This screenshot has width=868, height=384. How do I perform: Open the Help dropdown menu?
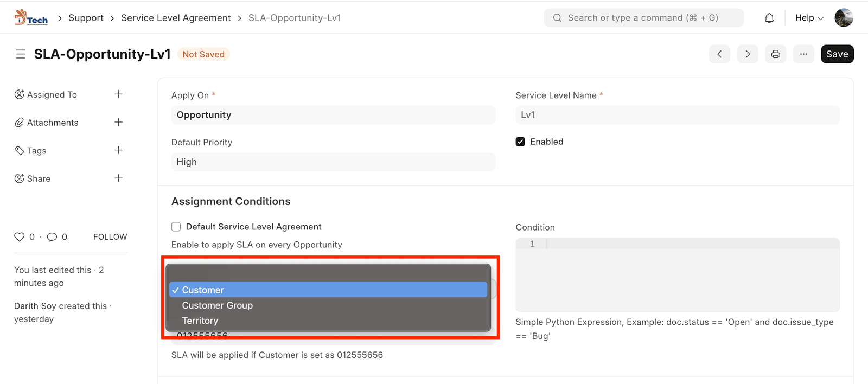pyautogui.click(x=809, y=18)
